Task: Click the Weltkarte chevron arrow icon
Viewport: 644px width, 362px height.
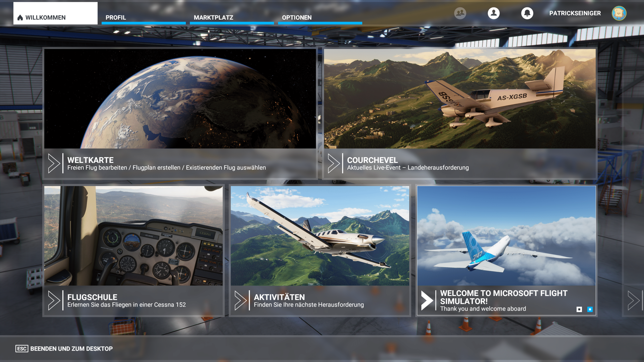Action: point(54,163)
